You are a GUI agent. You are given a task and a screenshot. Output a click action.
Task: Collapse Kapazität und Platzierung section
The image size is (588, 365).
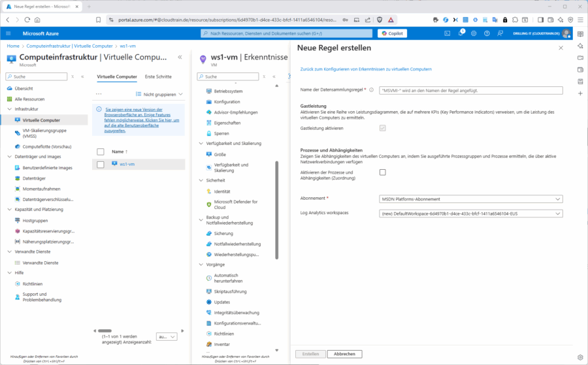pos(9,210)
